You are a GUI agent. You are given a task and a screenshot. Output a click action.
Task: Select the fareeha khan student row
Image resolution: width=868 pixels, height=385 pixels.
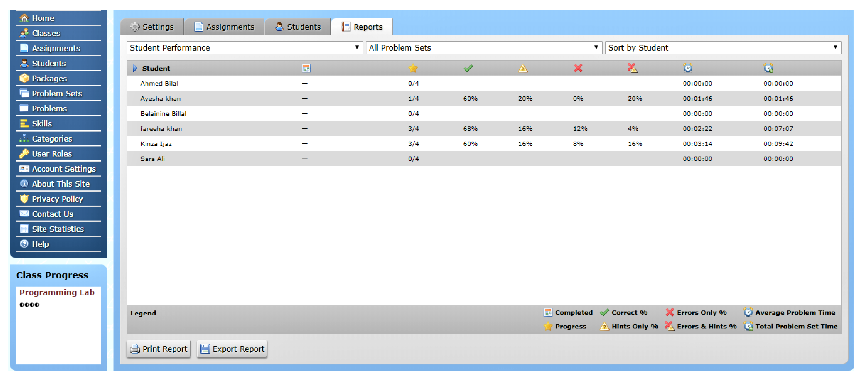pyautogui.click(x=161, y=129)
